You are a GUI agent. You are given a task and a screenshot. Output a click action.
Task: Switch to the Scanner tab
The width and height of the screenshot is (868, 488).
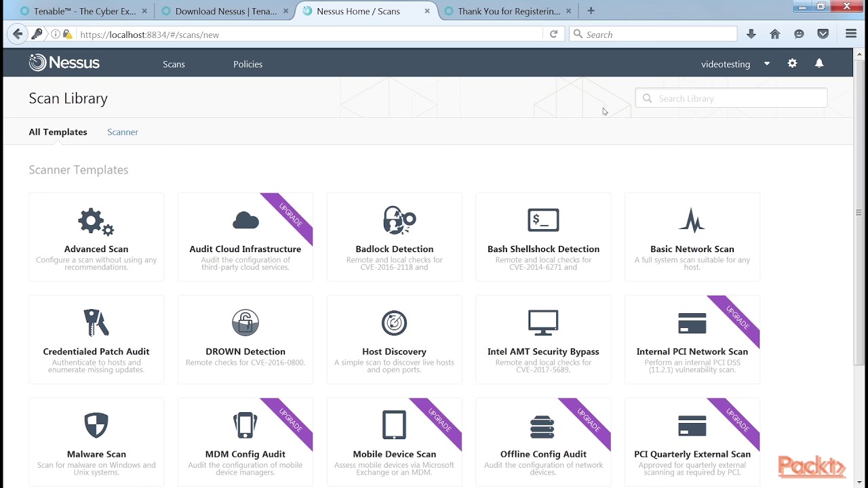pyautogui.click(x=123, y=132)
